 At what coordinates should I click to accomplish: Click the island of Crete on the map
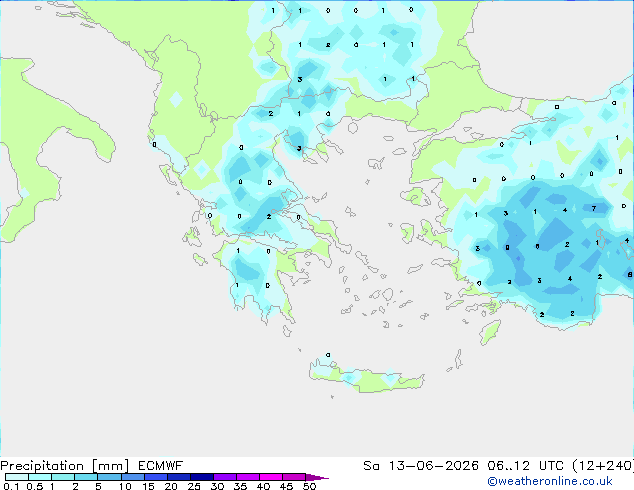pos(367,378)
